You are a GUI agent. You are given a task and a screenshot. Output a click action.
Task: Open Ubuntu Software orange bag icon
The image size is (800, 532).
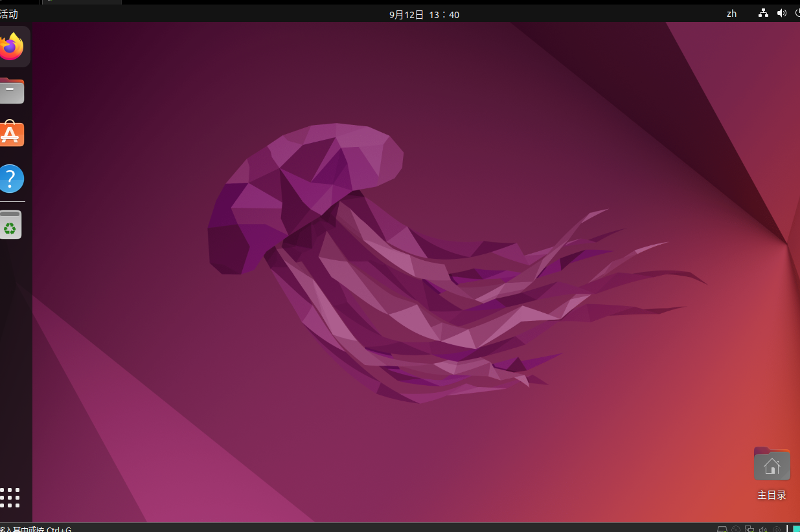[x=11, y=134]
